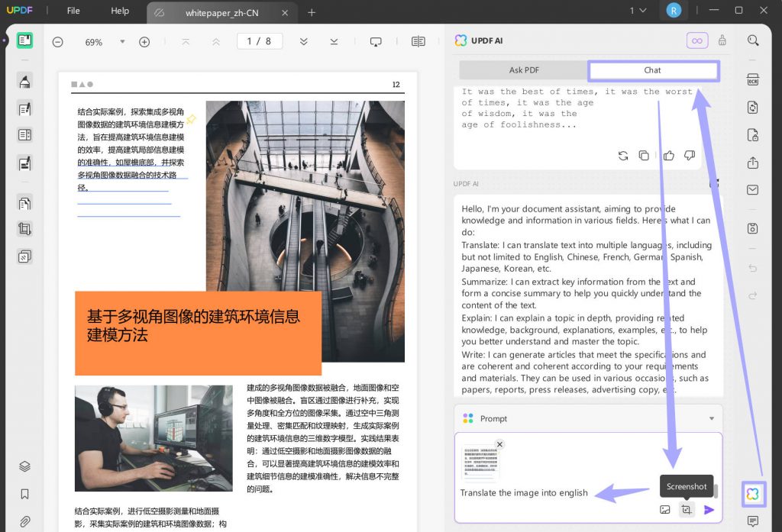
Task: Open the File menu
Action: 73,11
